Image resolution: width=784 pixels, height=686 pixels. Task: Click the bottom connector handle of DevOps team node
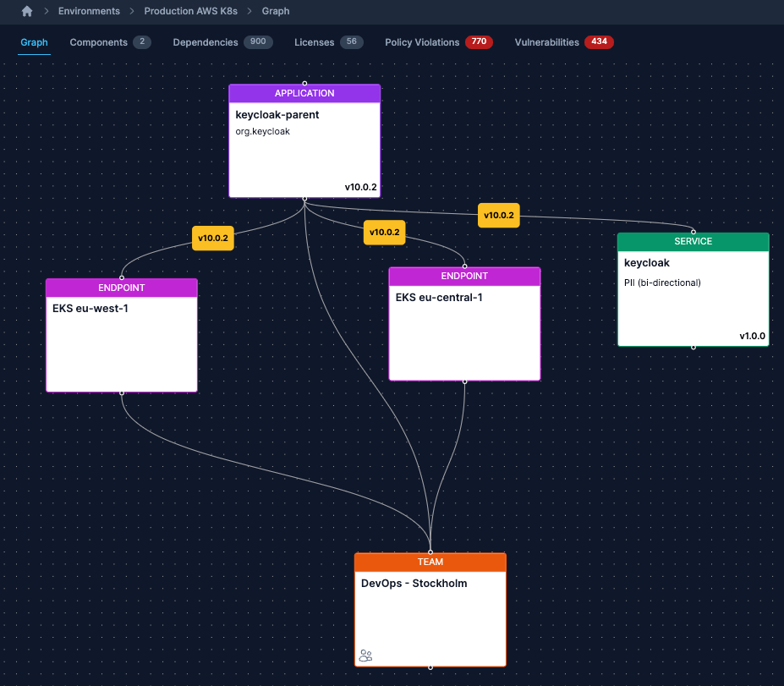point(430,667)
